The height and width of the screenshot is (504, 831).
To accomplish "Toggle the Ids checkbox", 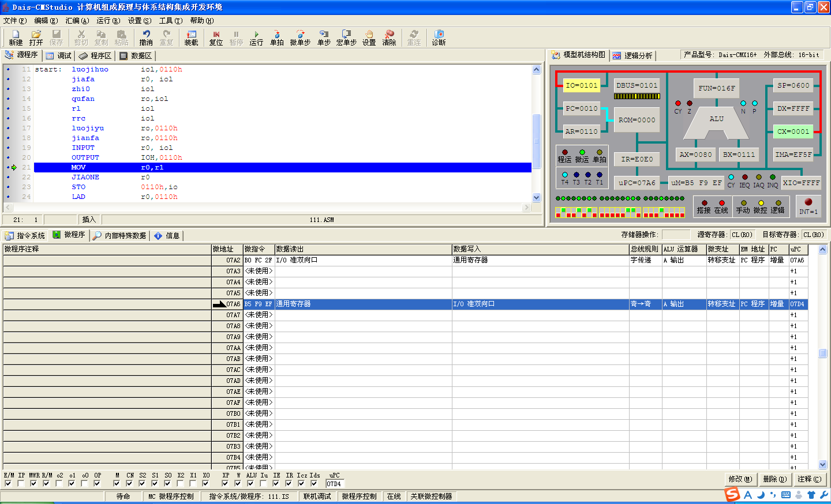I will point(314,484).
